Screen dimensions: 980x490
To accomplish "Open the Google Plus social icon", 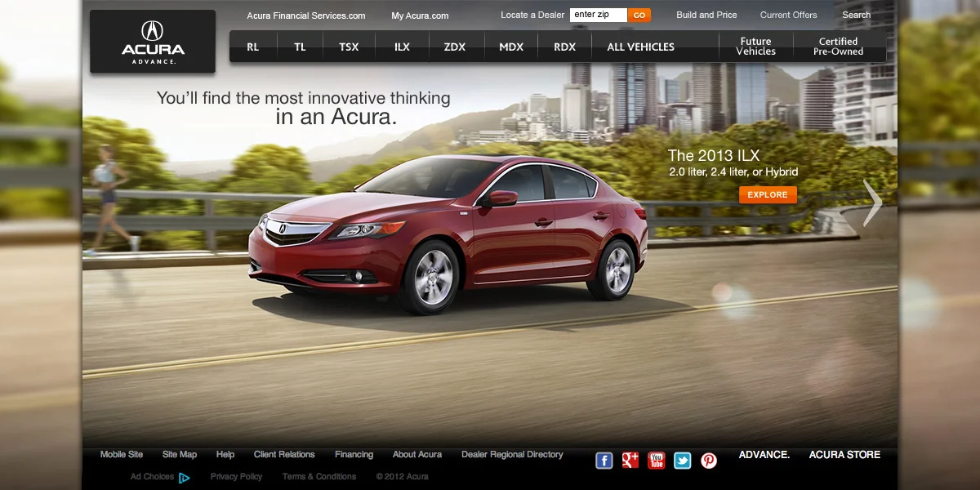I will click(x=630, y=461).
